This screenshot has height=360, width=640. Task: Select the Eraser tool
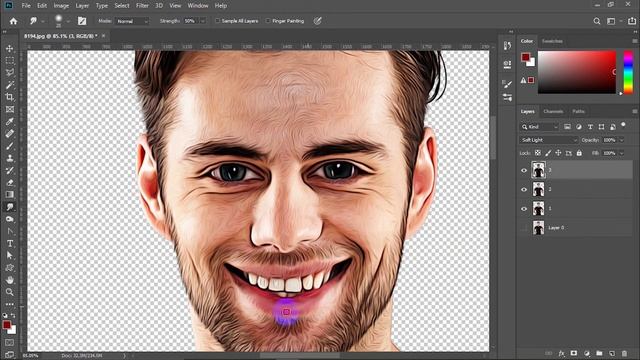tap(10, 182)
